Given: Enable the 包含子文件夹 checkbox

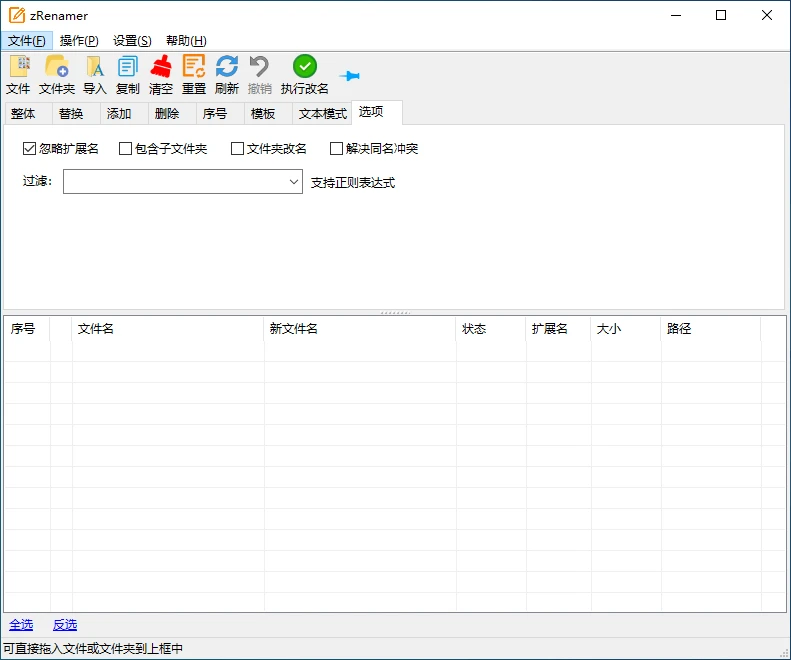Looking at the screenshot, I should [x=125, y=149].
